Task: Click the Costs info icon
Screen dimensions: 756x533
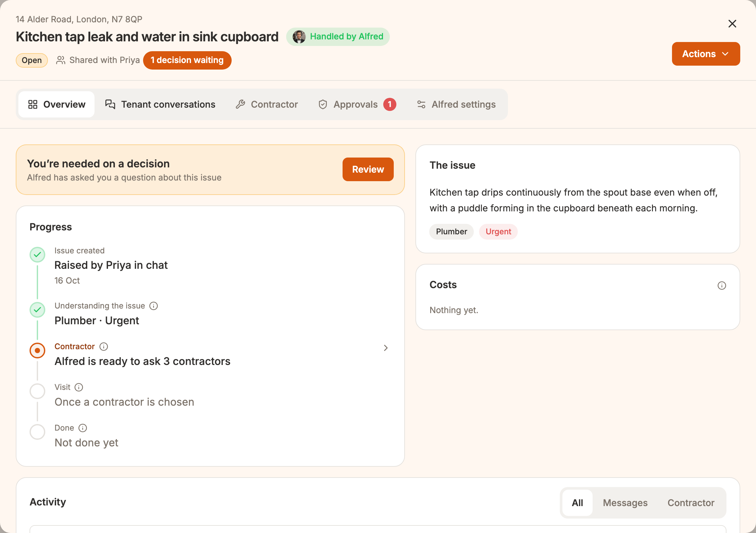Action: [x=722, y=286]
